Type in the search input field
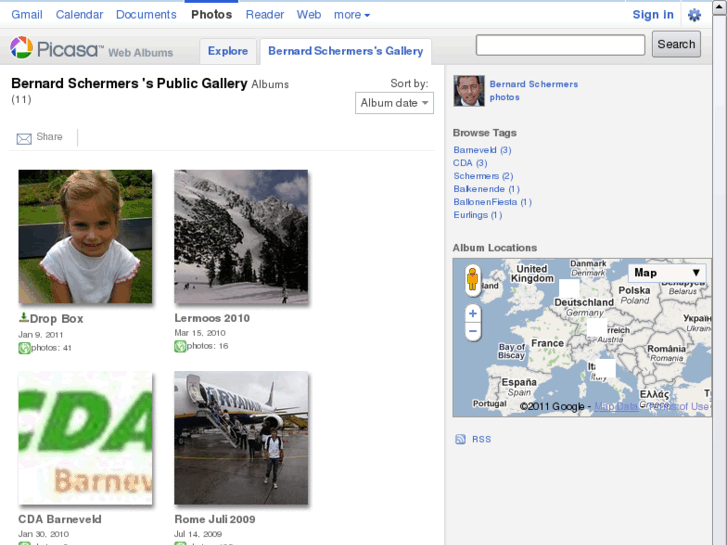The height and width of the screenshot is (545, 727). click(x=560, y=45)
